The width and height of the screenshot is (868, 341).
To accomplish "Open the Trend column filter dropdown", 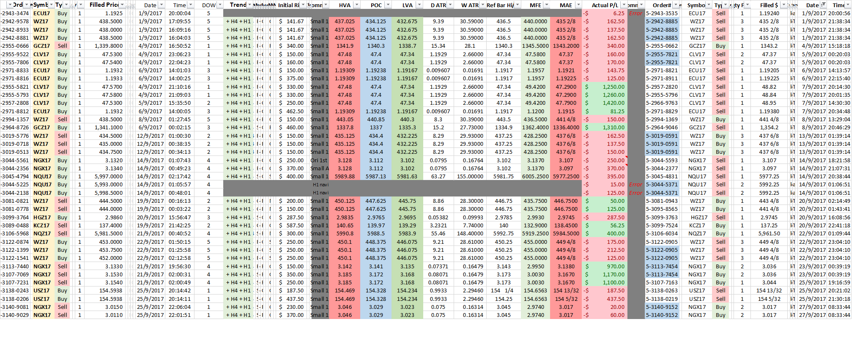I will (x=249, y=5).
